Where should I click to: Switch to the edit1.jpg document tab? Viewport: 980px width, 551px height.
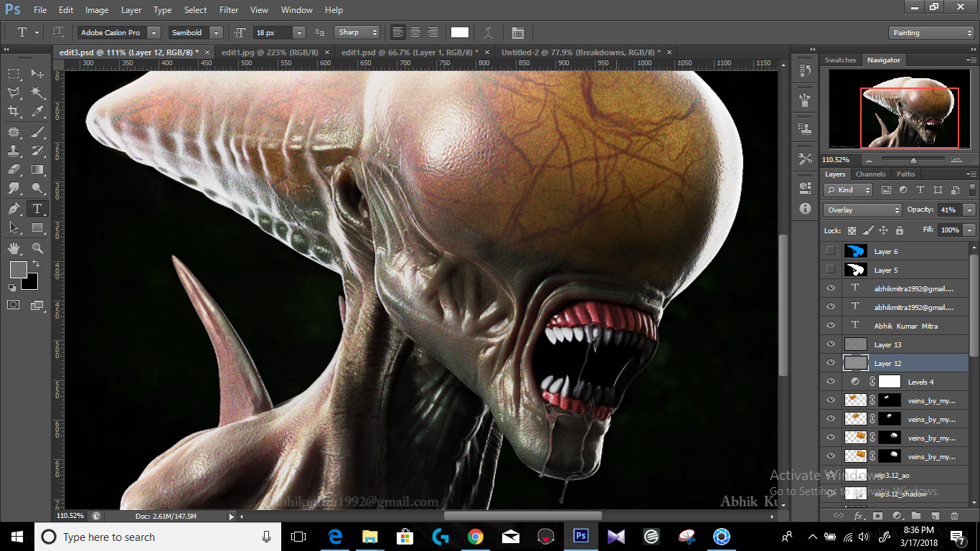tap(270, 52)
